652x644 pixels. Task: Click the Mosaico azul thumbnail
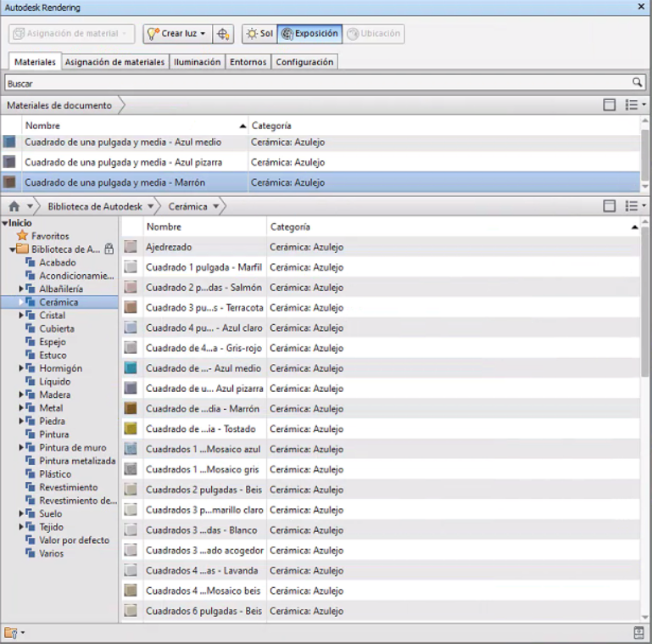(131, 449)
